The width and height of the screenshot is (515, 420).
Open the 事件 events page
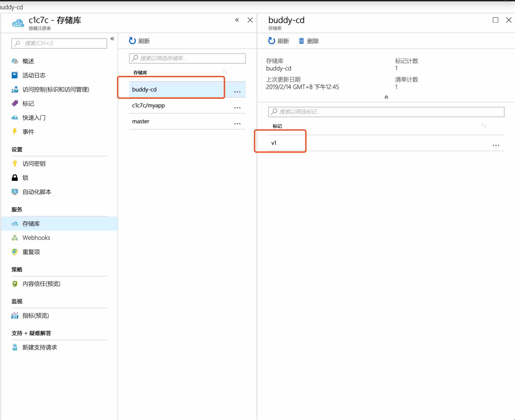coord(28,132)
